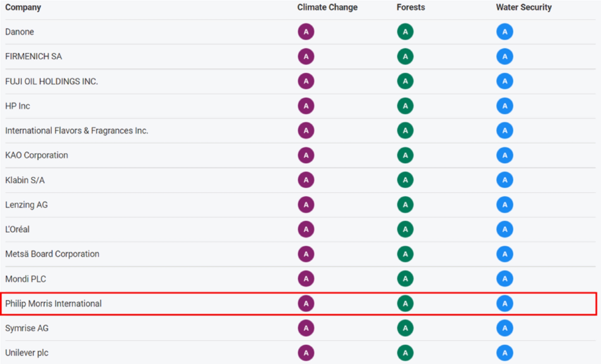Open the Philip Morris International company name
Image resolution: width=601 pixels, height=364 pixels.
tap(53, 304)
